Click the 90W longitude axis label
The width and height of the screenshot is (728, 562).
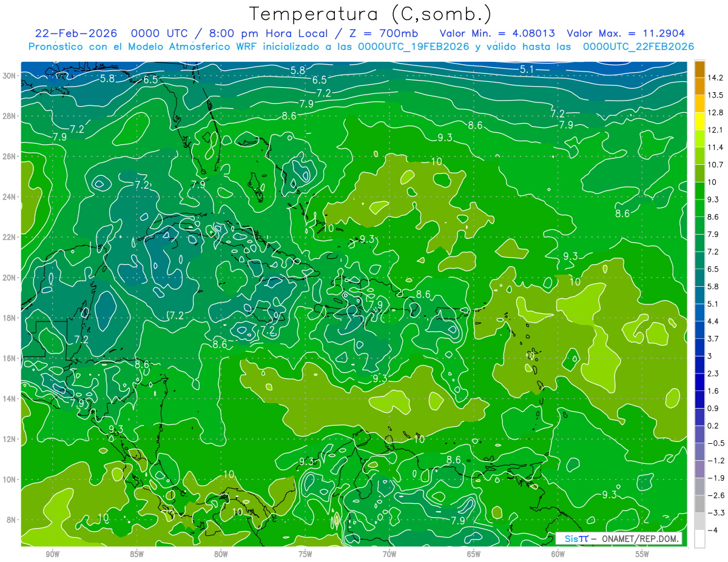click(52, 554)
